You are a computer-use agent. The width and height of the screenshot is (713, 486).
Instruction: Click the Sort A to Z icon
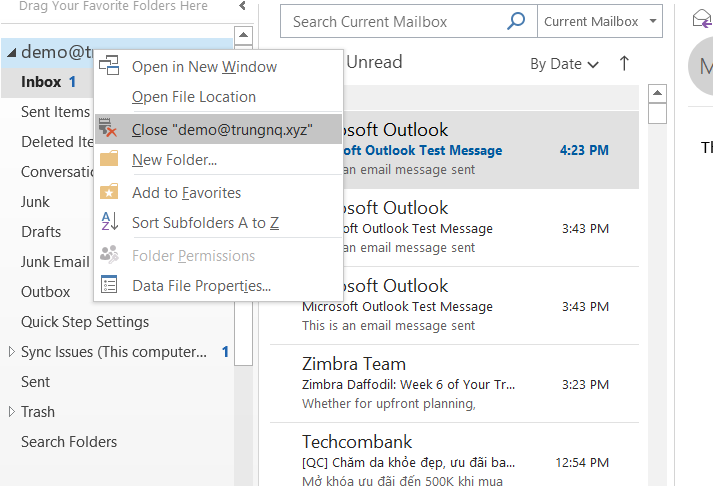point(110,221)
